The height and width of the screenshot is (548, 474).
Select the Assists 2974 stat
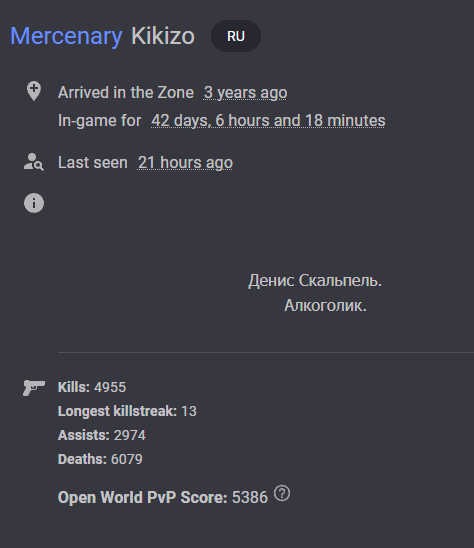pos(102,435)
